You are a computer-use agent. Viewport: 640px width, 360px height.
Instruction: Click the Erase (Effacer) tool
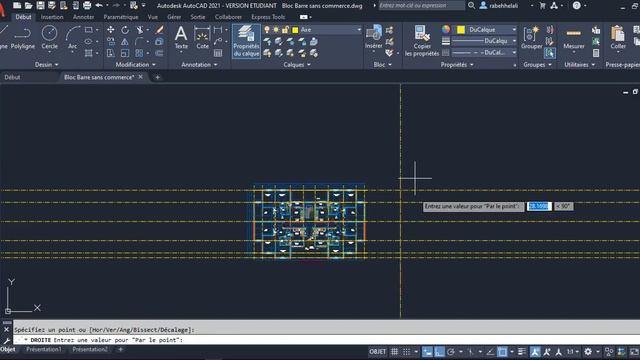(x=160, y=30)
